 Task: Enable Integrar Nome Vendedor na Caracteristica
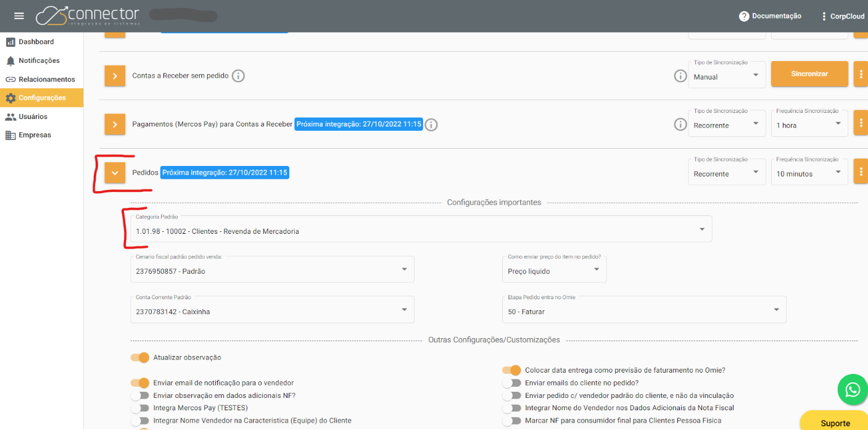(140, 421)
